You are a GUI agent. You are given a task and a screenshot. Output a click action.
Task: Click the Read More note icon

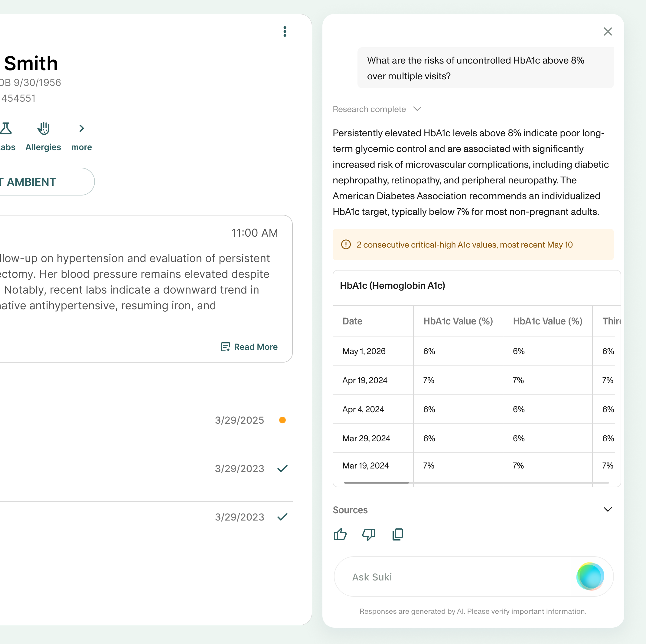coord(225,347)
